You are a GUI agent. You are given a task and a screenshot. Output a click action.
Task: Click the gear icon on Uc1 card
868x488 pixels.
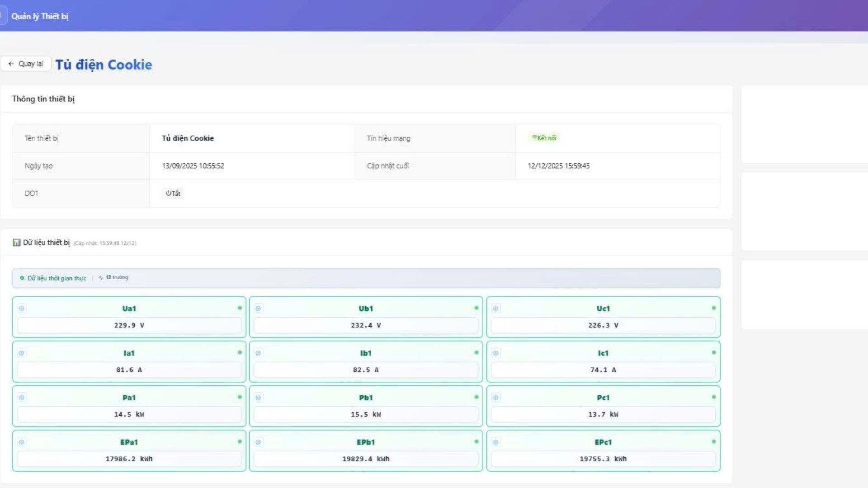495,309
